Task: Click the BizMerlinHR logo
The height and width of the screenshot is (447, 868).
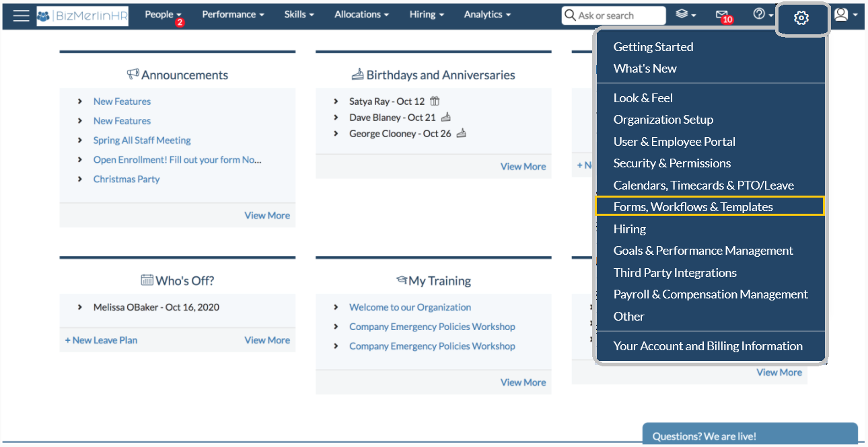Action: [83, 15]
